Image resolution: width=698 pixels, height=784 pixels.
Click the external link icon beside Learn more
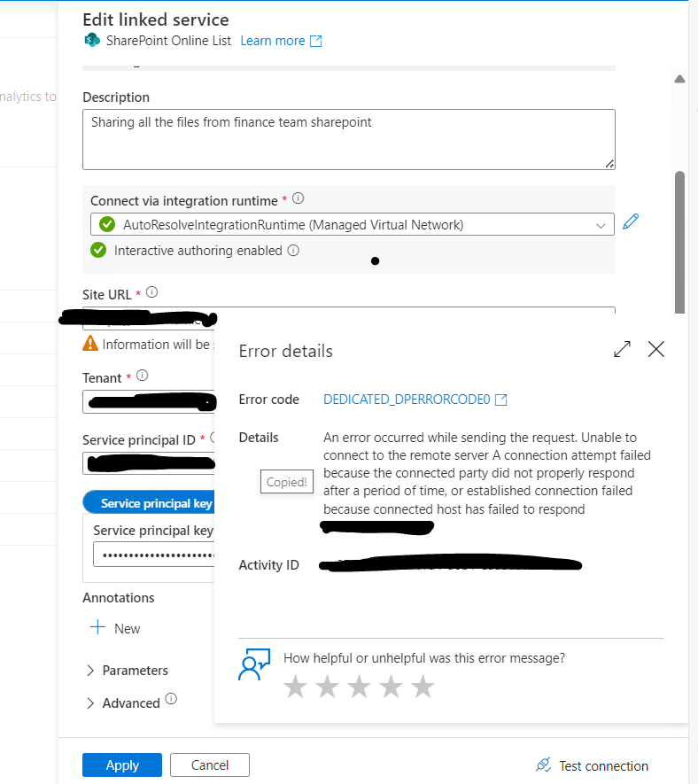pos(316,41)
